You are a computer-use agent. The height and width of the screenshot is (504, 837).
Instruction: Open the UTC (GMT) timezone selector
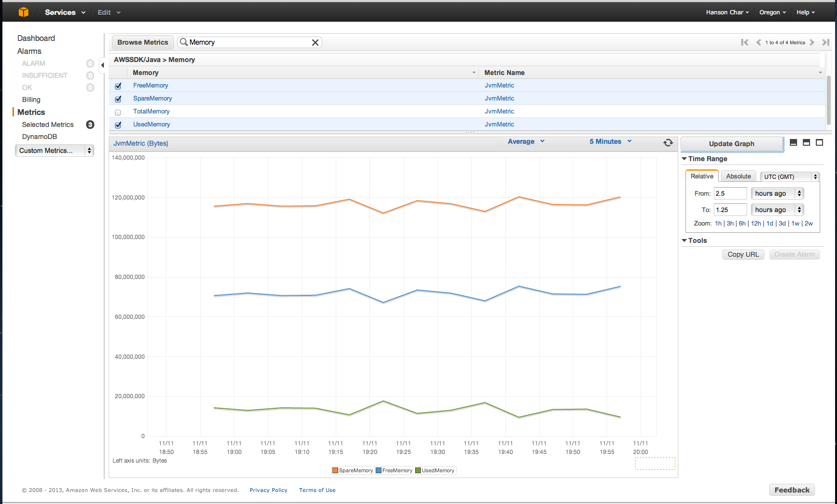tap(789, 176)
